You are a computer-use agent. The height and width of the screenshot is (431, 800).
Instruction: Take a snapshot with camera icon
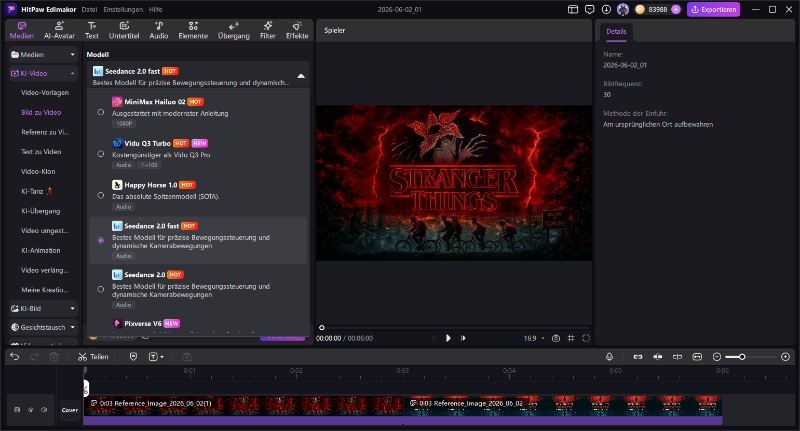pyautogui.click(x=556, y=338)
